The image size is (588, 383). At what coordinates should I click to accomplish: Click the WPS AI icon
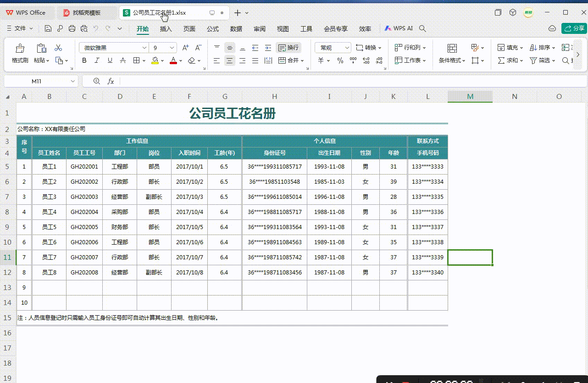(x=388, y=28)
